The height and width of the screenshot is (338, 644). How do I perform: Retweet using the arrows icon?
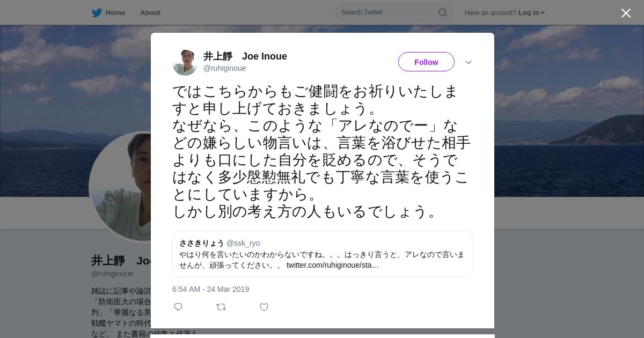click(x=221, y=307)
